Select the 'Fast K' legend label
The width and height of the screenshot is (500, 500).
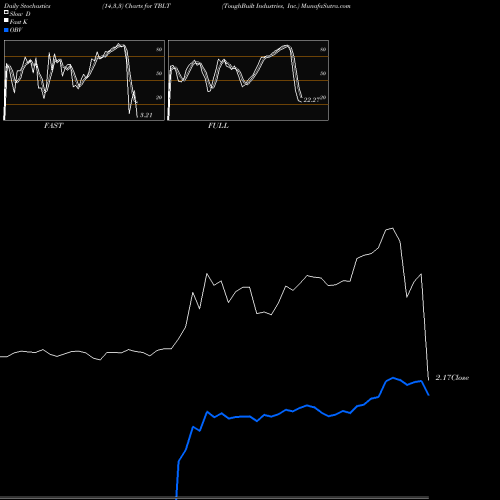19,22
